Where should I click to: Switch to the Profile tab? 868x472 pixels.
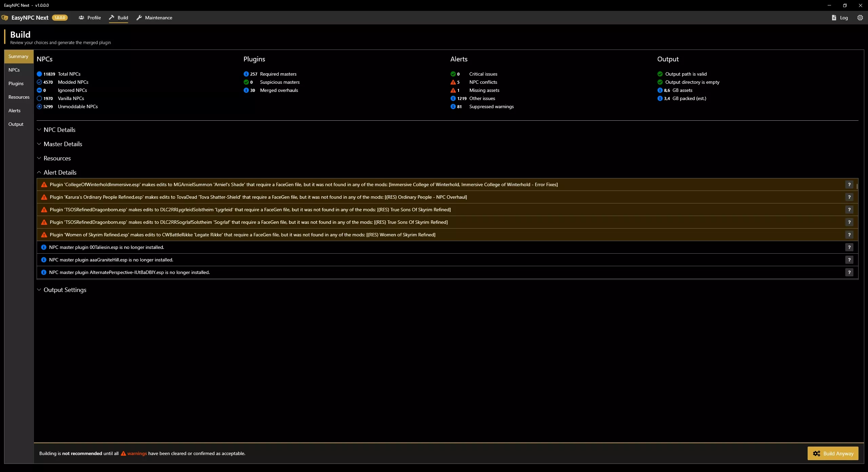coord(90,18)
